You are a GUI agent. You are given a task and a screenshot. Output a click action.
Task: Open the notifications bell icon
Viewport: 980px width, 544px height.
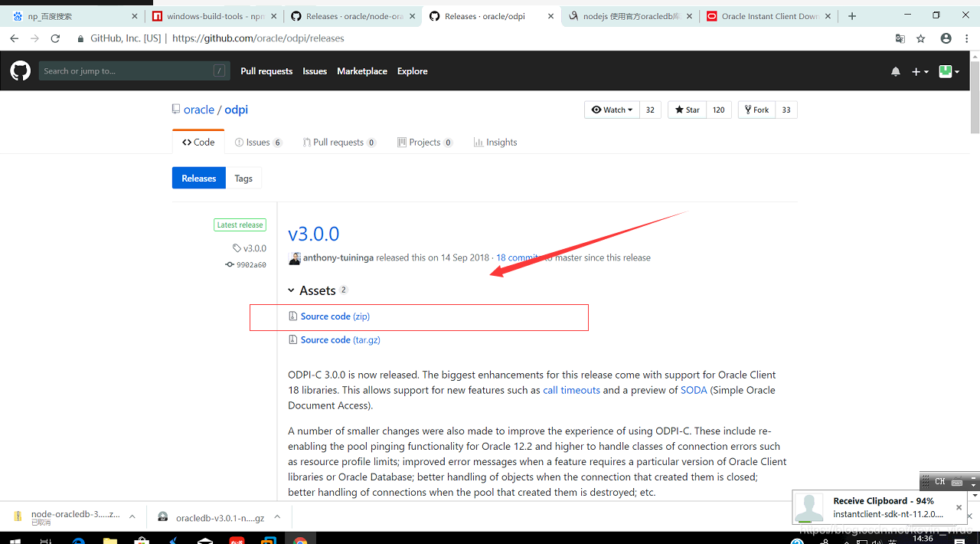[896, 71]
